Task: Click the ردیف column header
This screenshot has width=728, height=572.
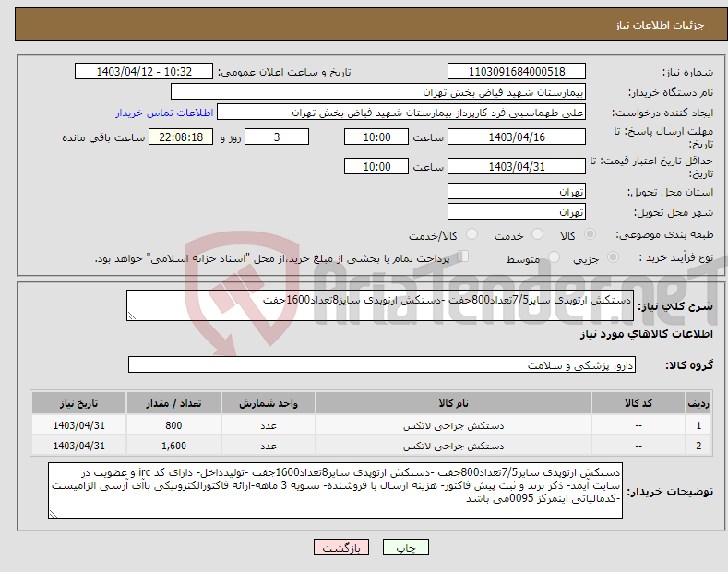Action: (x=698, y=403)
